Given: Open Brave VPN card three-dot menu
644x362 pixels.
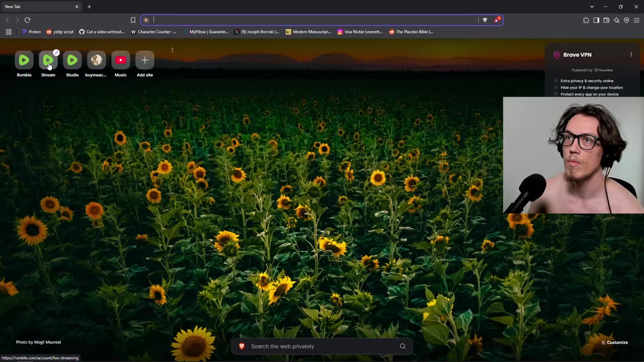Looking at the screenshot, I should tap(631, 54).
